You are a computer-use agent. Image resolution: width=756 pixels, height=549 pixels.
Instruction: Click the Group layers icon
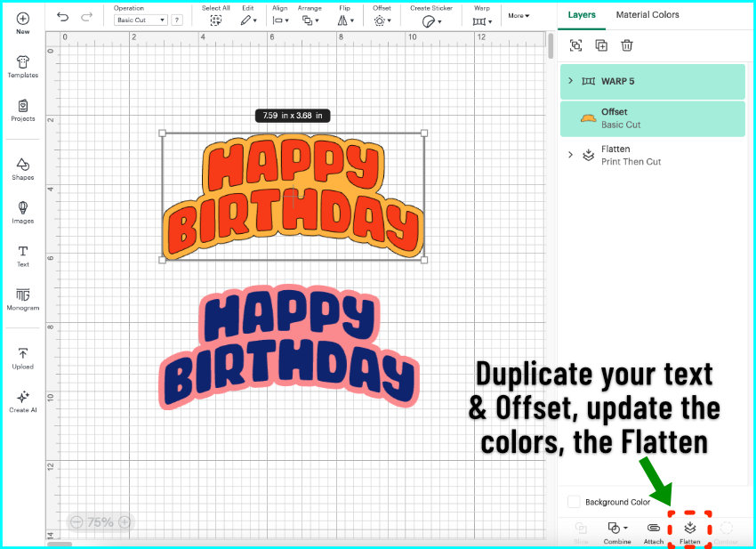[575, 45]
